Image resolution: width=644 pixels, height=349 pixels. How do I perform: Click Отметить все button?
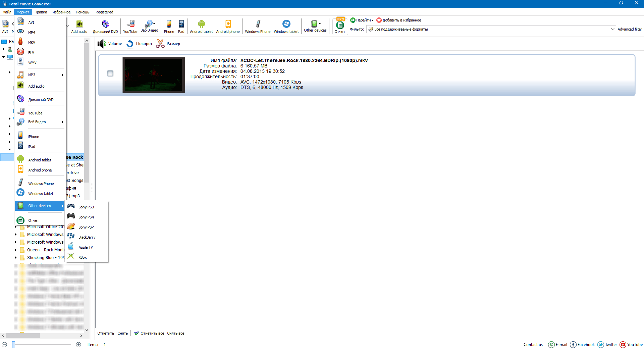pos(149,333)
